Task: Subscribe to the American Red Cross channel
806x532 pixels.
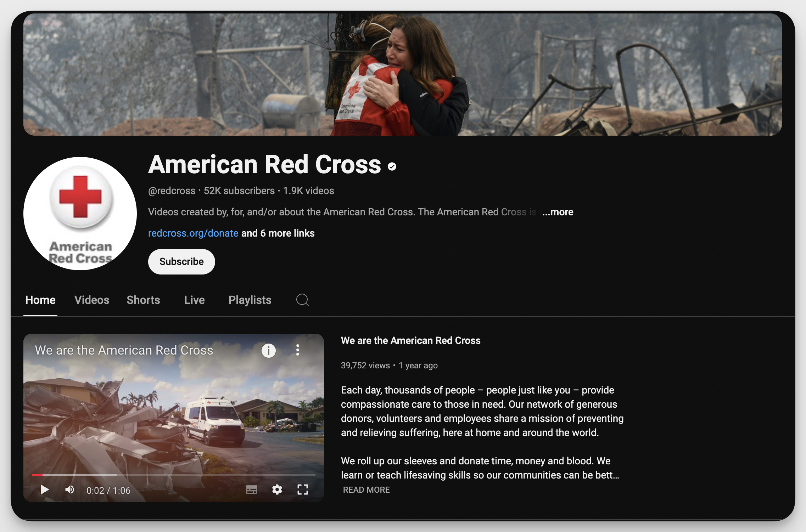Action: (181, 262)
